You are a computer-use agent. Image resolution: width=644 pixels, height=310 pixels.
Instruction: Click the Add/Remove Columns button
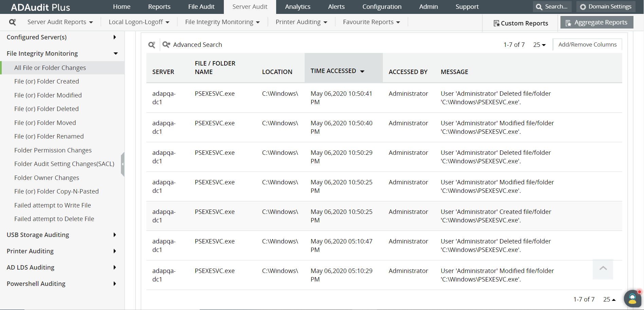pos(587,44)
